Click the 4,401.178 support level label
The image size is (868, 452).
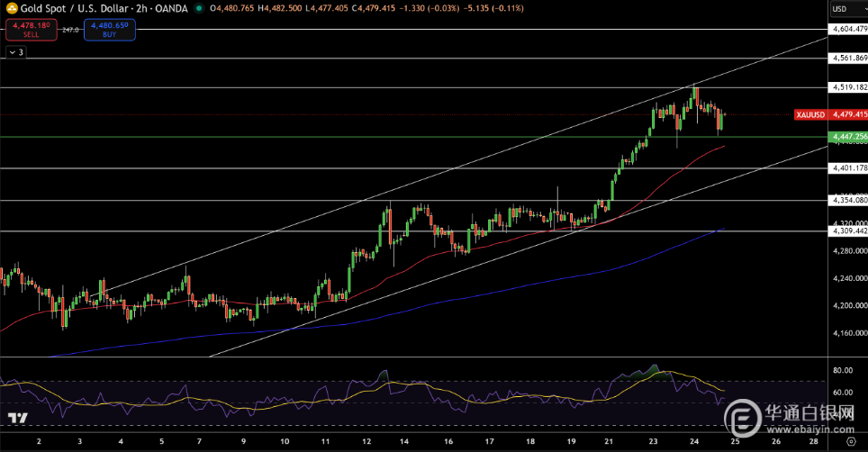(x=848, y=168)
